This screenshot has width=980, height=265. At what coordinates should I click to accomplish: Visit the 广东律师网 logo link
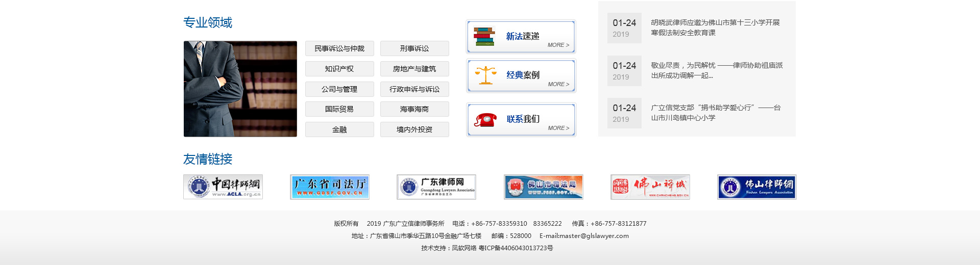(x=436, y=187)
